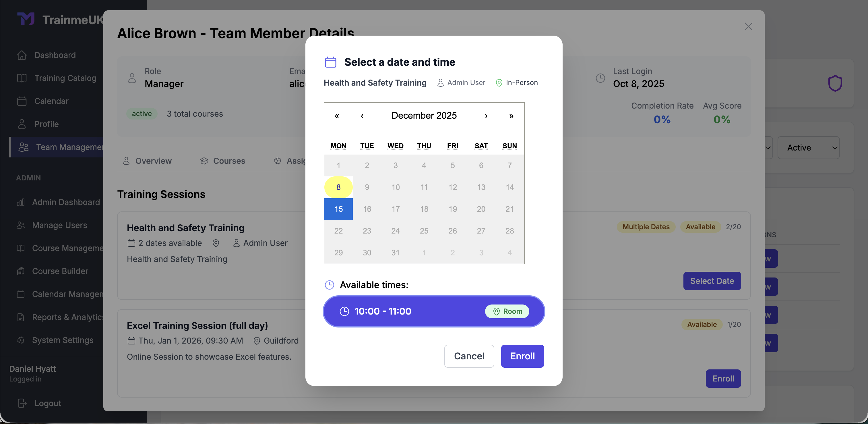Screen dimensions: 868x424
Task: Check the 0% Completion Rate value
Action: pos(662,120)
